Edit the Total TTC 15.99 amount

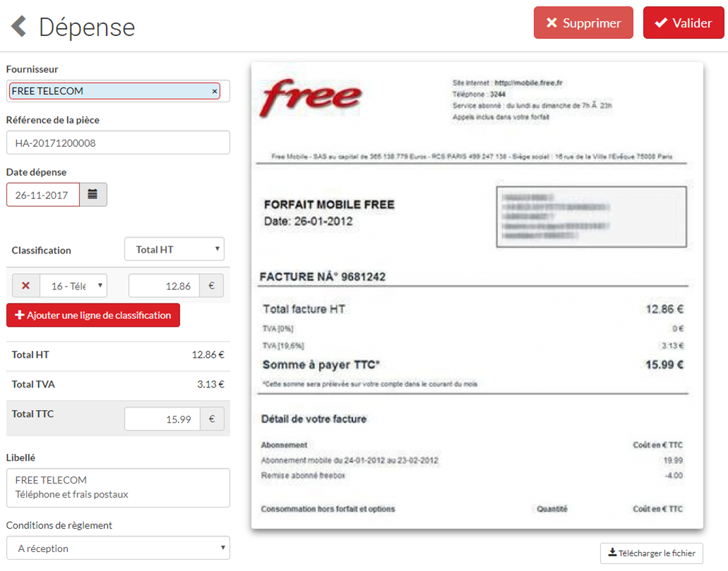tap(162, 419)
